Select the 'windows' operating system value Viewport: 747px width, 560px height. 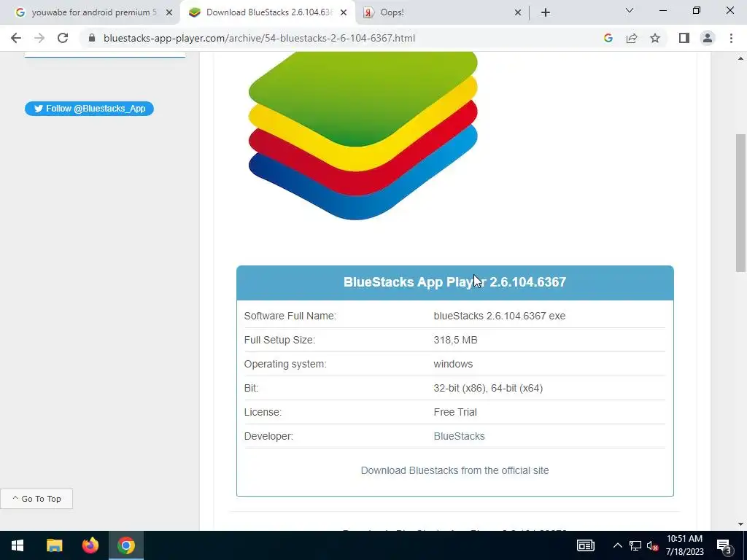click(x=453, y=364)
